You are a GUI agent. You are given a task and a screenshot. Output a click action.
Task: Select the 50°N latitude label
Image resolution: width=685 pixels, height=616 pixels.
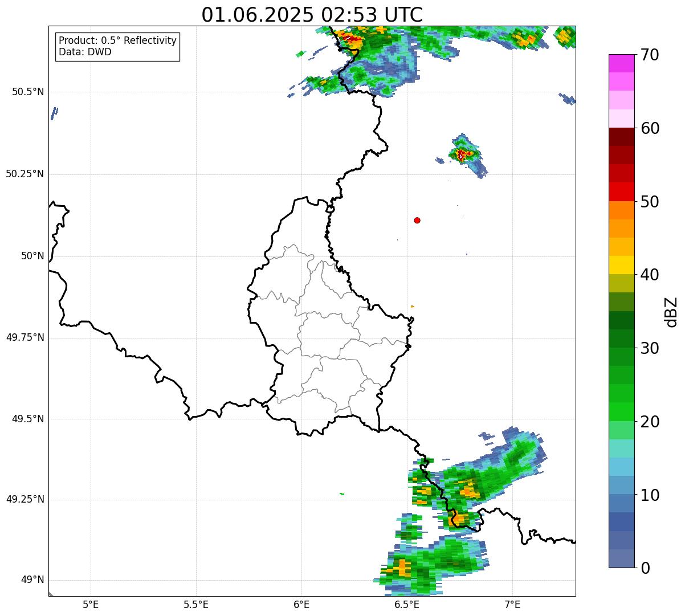[x=32, y=256]
